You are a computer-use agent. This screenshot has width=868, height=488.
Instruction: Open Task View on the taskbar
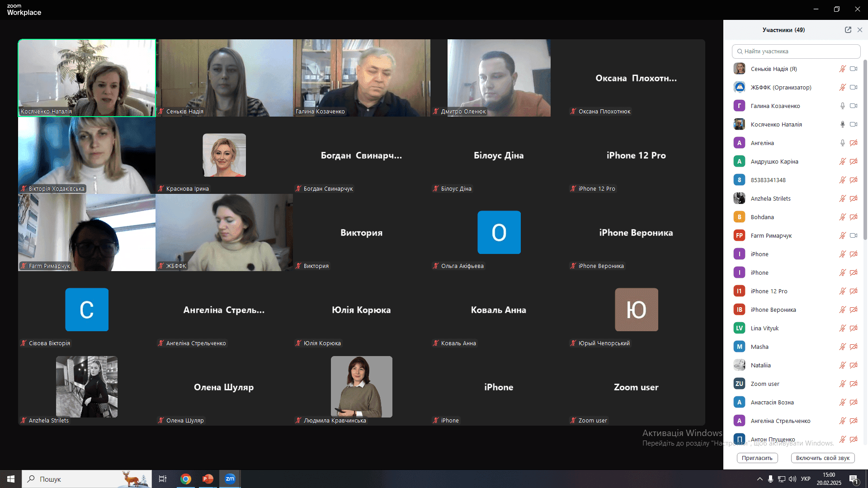click(163, 479)
